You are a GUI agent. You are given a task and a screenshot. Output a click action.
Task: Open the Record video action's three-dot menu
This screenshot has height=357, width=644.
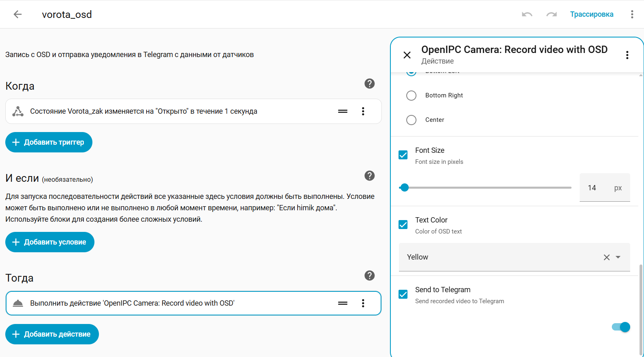click(x=363, y=303)
